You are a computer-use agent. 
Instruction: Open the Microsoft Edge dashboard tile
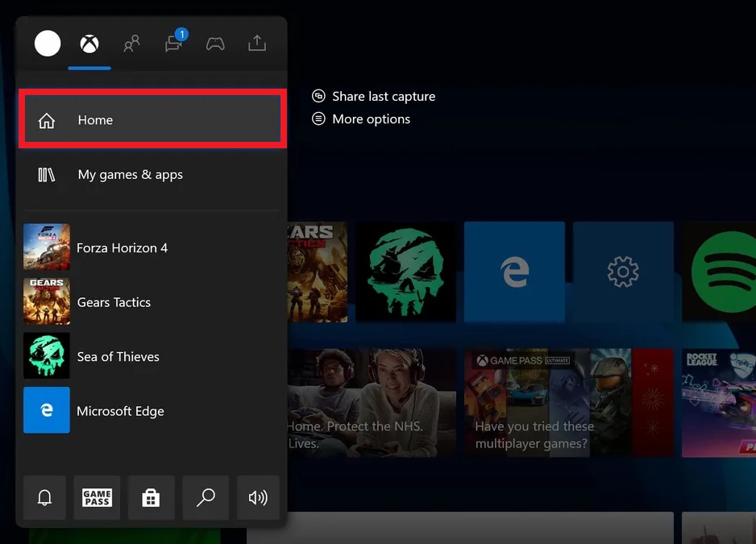(514, 272)
